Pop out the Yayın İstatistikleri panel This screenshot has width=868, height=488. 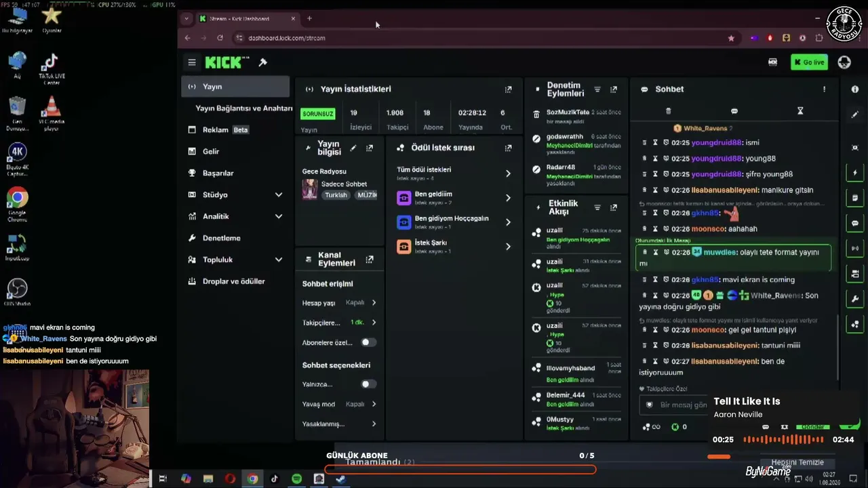[x=508, y=89]
